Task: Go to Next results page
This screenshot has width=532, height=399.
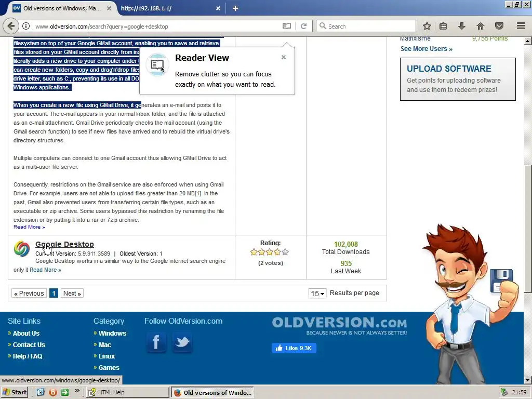Action: coord(72,293)
